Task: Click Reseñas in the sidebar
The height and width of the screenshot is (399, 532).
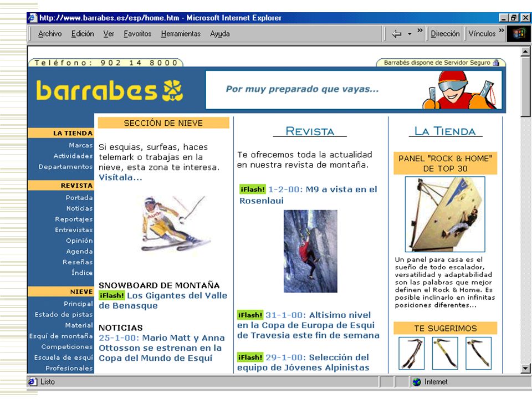Action: 78,262
